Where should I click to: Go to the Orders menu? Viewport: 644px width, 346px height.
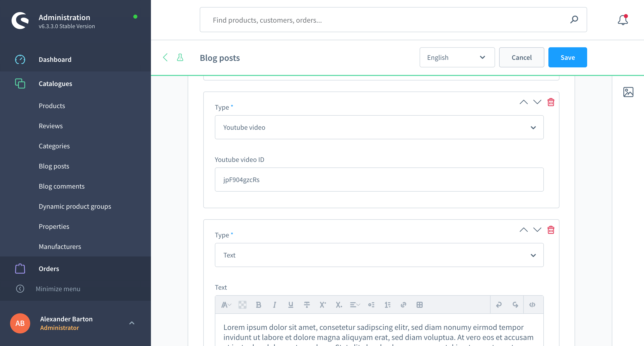click(49, 269)
